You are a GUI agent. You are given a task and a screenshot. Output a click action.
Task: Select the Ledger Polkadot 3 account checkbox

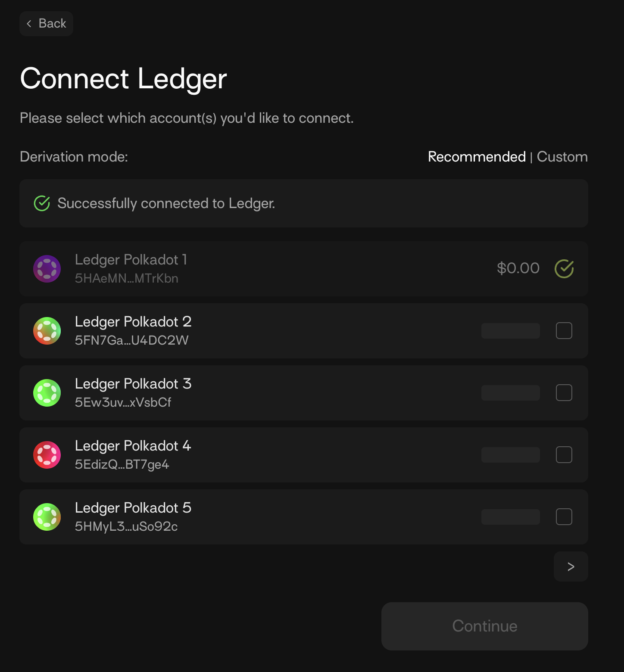pos(564,392)
